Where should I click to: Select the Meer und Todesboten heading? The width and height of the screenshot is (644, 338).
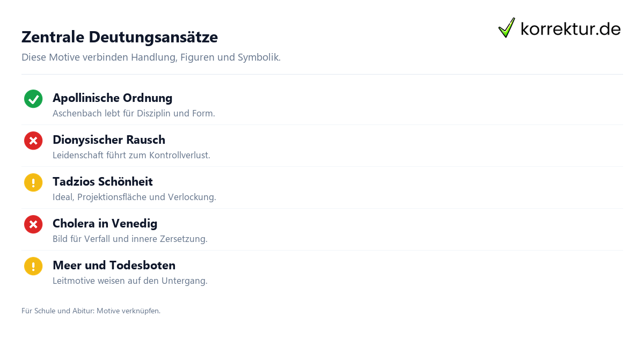tap(114, 266)
